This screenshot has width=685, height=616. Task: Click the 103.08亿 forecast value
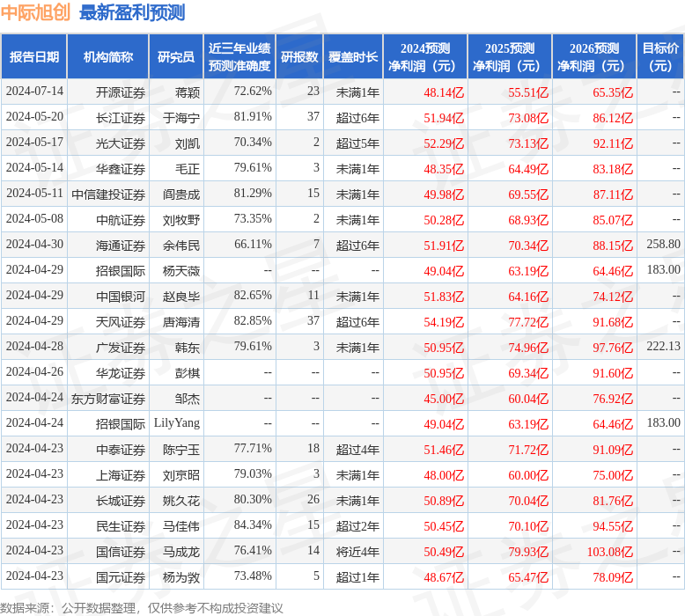pos(610,553)
